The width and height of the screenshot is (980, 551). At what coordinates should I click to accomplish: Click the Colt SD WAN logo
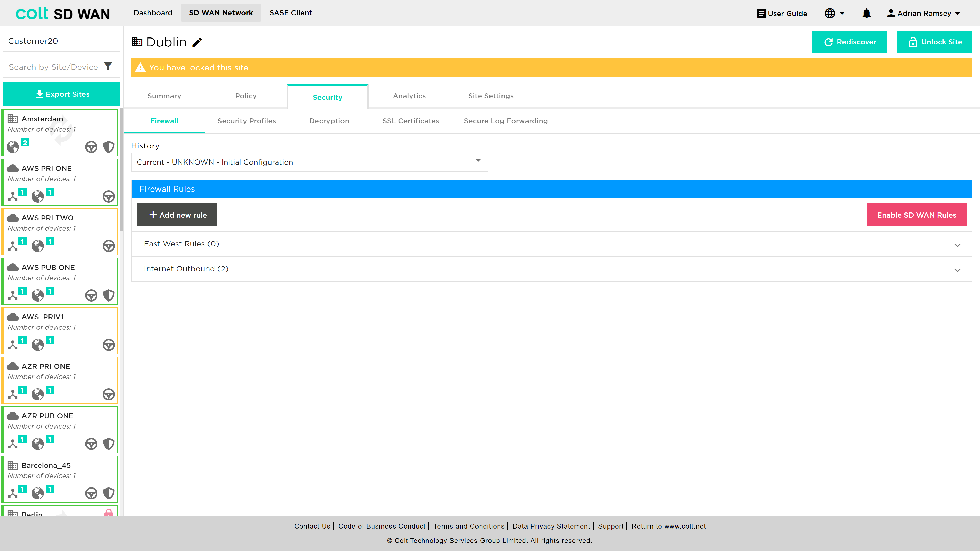pos(63,14)
